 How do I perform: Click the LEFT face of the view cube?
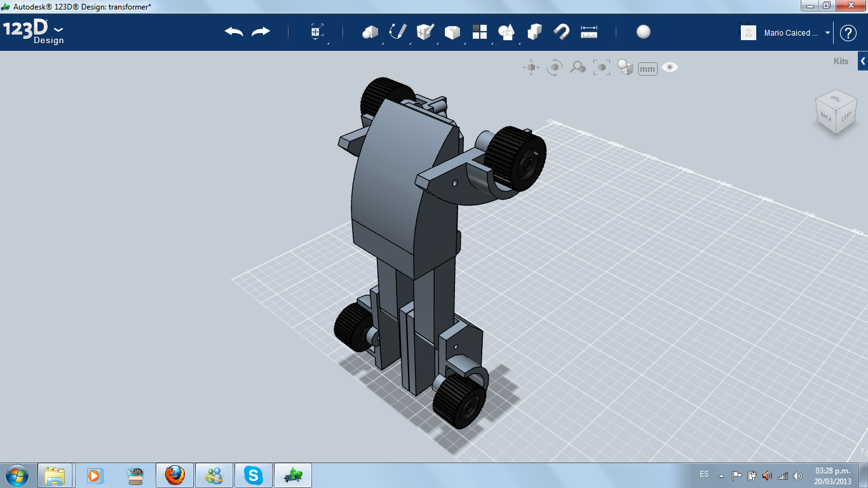pos(846,117)
